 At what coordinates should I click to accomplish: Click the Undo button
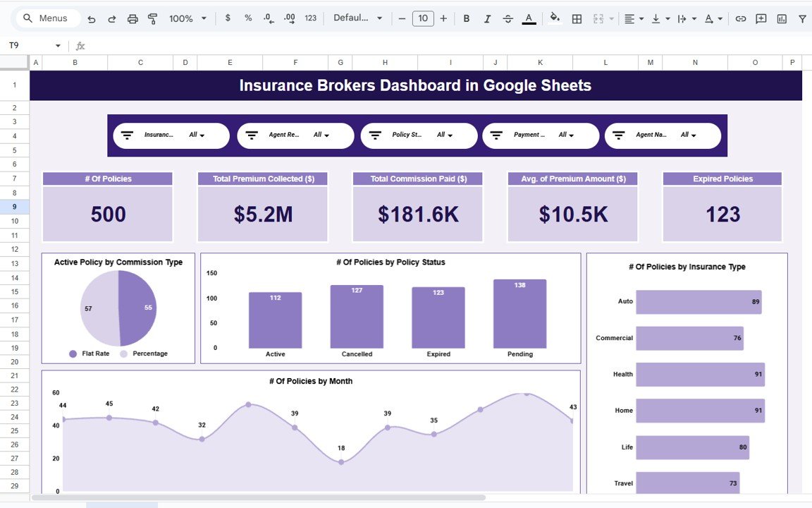coord(91,18)
